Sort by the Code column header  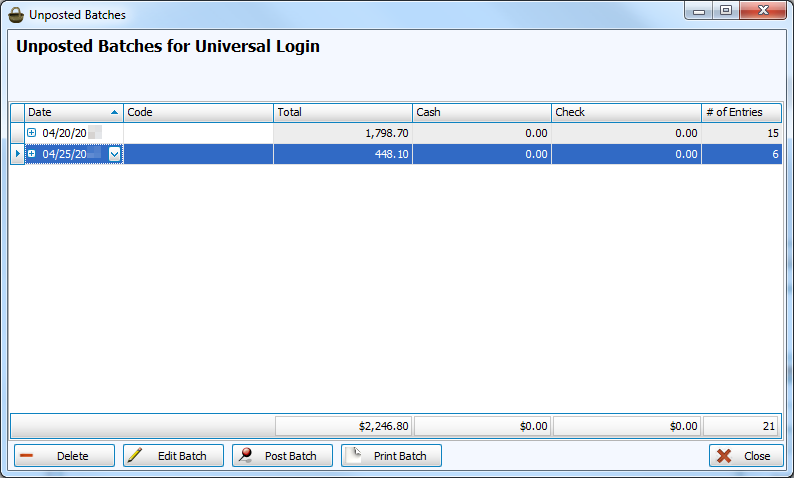click(x=198, y=113)
